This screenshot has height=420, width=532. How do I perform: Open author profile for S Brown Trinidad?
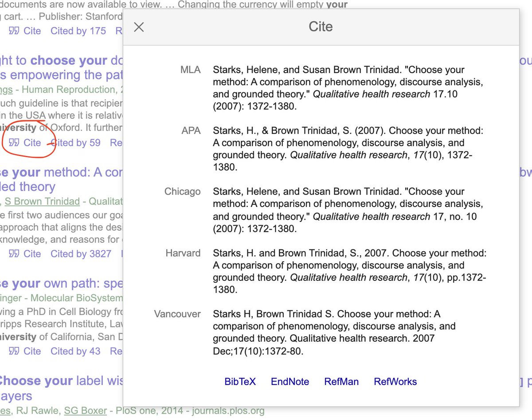(x=42, y=201)
